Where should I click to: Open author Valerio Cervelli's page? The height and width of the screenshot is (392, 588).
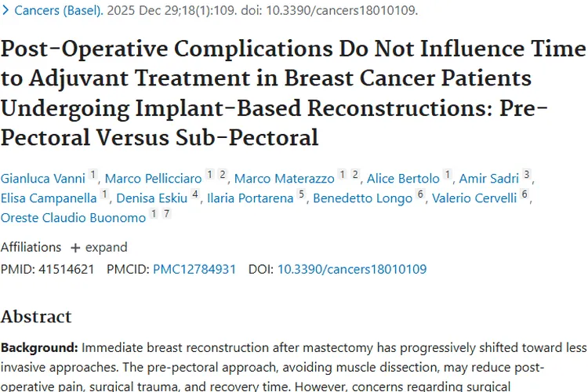click(x=476, y=198)
